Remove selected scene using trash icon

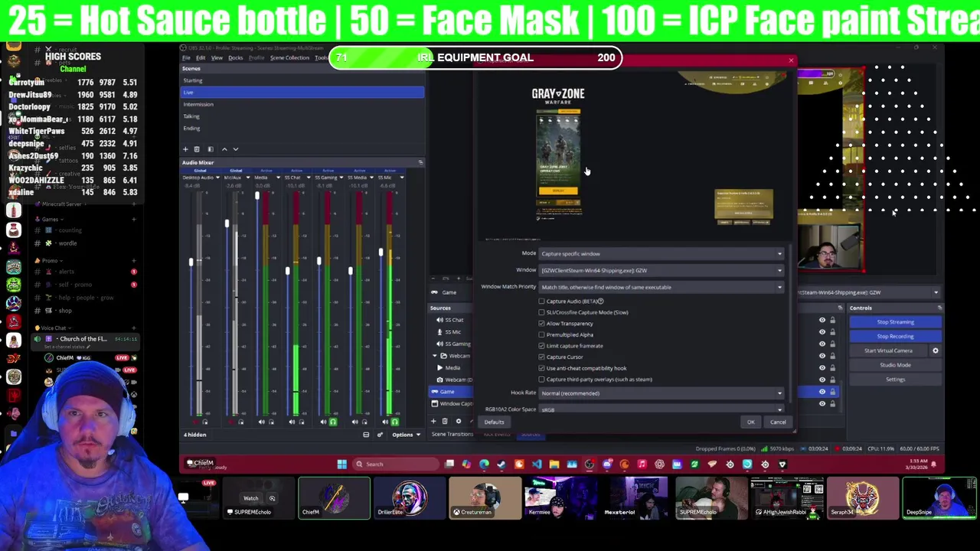click(197, 149)
